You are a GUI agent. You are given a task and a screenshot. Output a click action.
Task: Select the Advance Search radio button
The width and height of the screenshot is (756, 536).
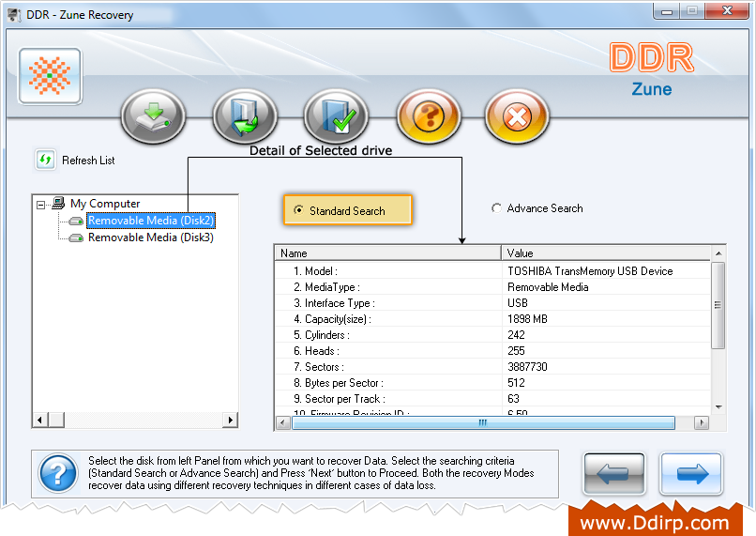click(496, 208)
